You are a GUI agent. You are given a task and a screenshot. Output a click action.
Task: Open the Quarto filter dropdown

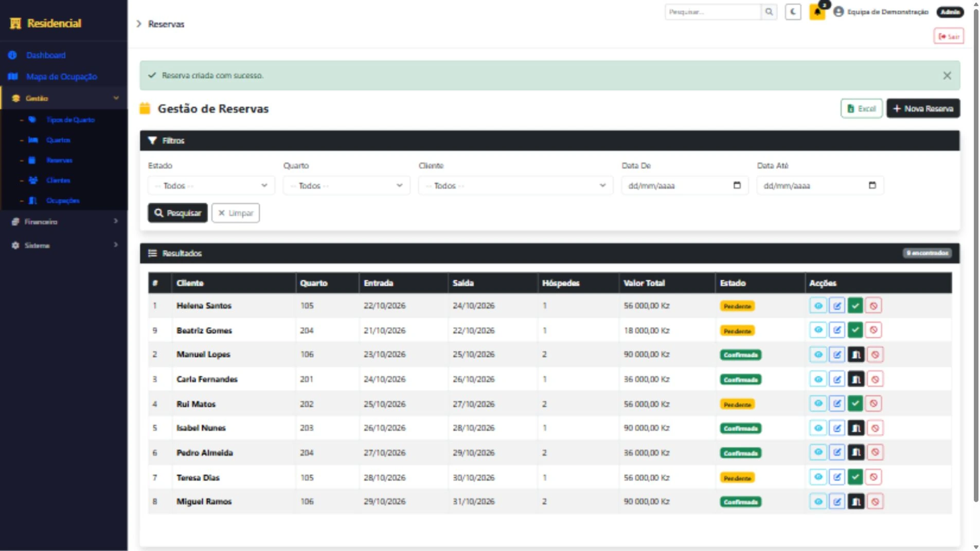pyautogui.click(x=347, y=186)
